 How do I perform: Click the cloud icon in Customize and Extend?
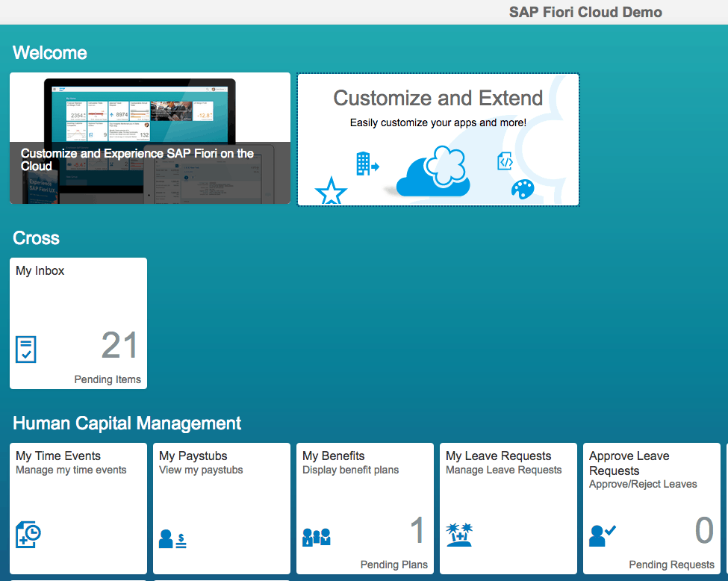point(432,171)
